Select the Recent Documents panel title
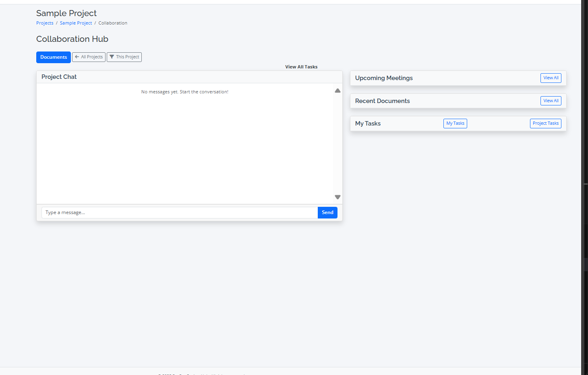 pos(382,101)
